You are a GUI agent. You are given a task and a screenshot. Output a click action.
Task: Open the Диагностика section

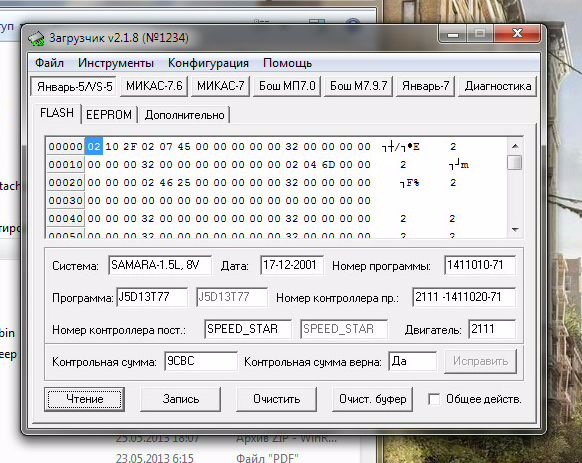[x=498, y=86]
